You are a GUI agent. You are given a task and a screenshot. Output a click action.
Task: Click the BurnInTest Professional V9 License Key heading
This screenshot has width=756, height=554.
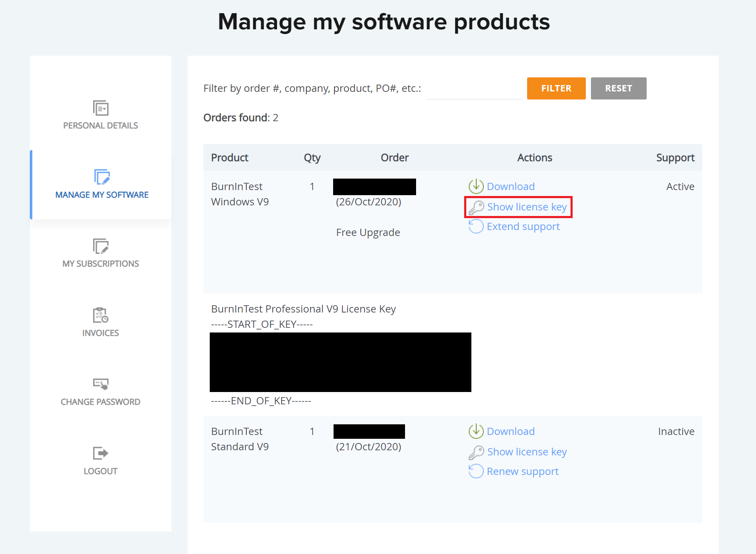tap(303, 309)
